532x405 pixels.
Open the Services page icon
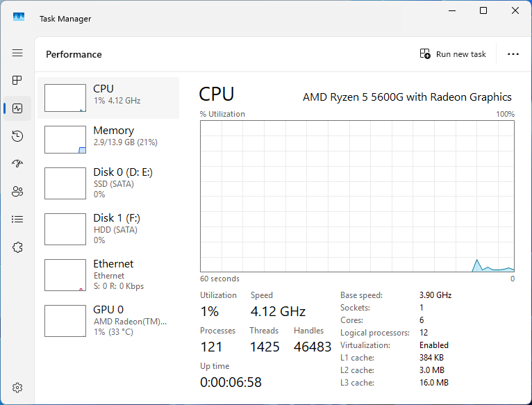(17, 247)
